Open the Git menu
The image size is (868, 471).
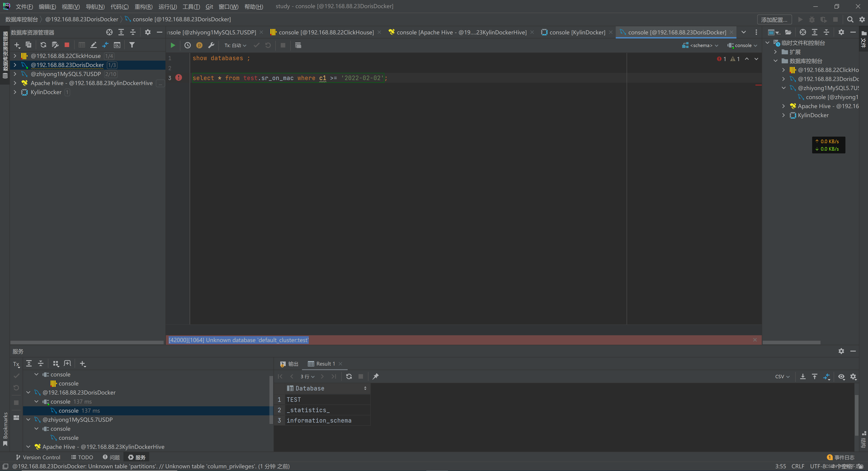coord(209,6)
